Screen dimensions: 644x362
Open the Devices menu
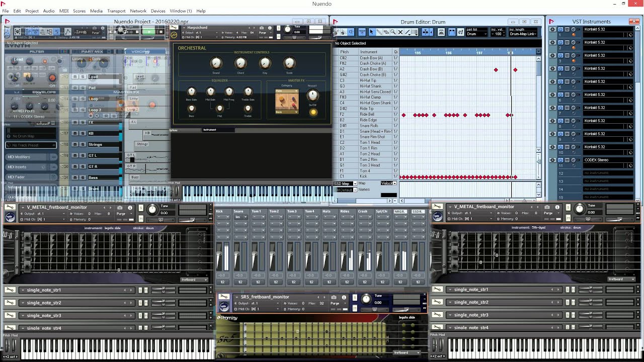158,11
